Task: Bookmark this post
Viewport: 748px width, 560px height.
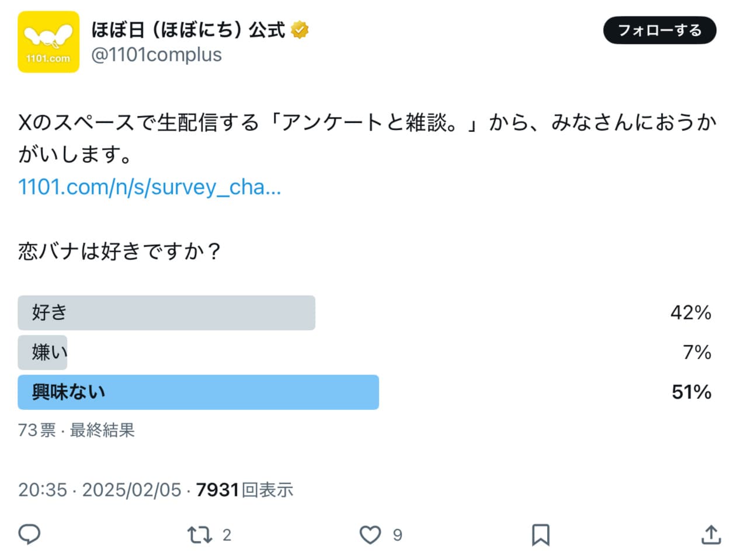Action: [540, 534]
